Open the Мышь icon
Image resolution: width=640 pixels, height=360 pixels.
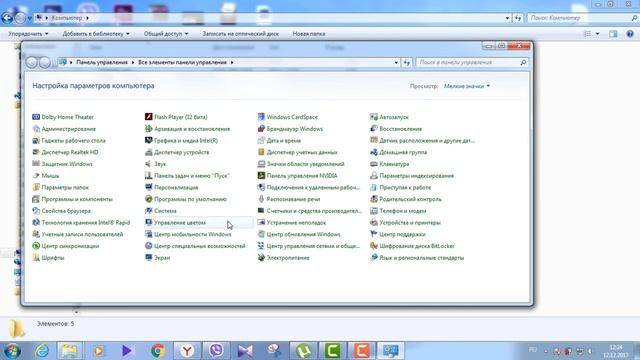click(36, 176)
